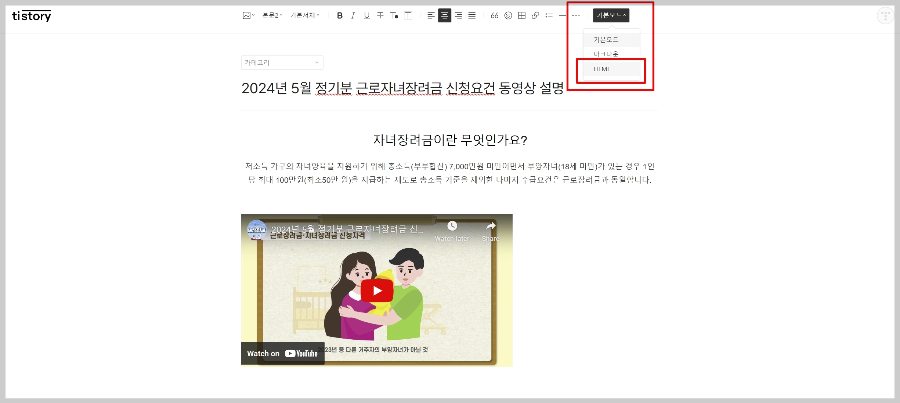900x403 pixels.
Task: Click the editor mode dropdown button (기본모드)
Action: pyautogui.click(x=611, y=16)
